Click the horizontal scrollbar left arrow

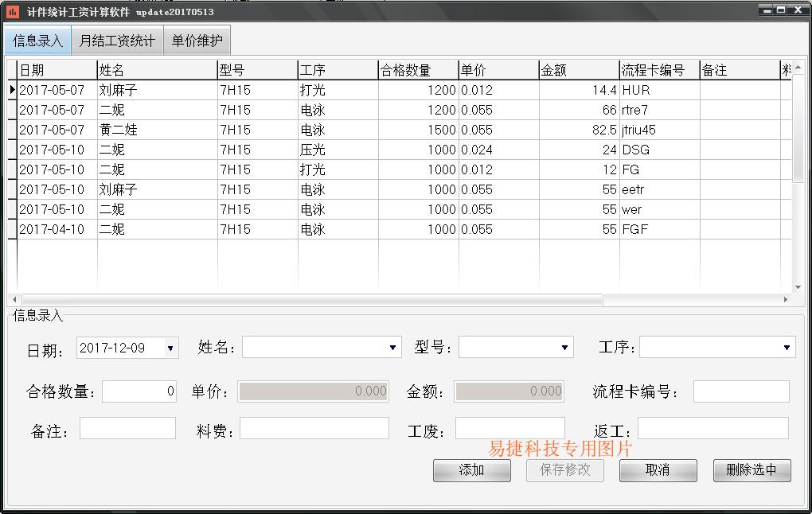14,299
